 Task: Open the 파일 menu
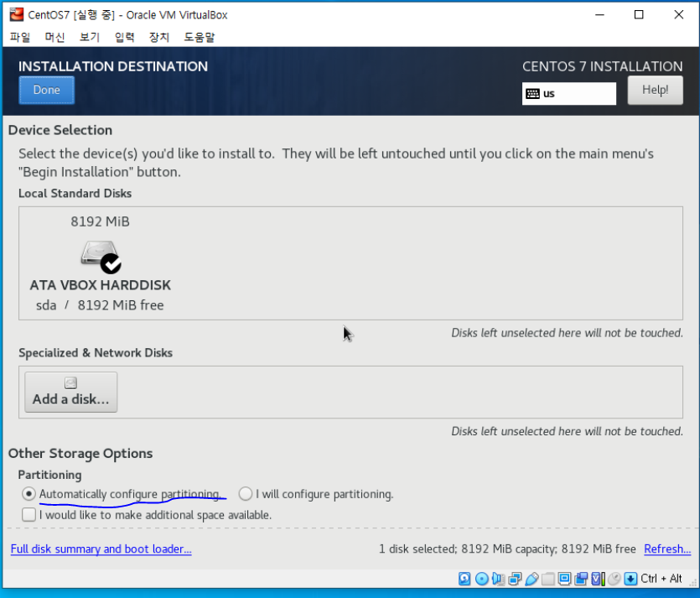pyautogui.click(x=20, y=37)
